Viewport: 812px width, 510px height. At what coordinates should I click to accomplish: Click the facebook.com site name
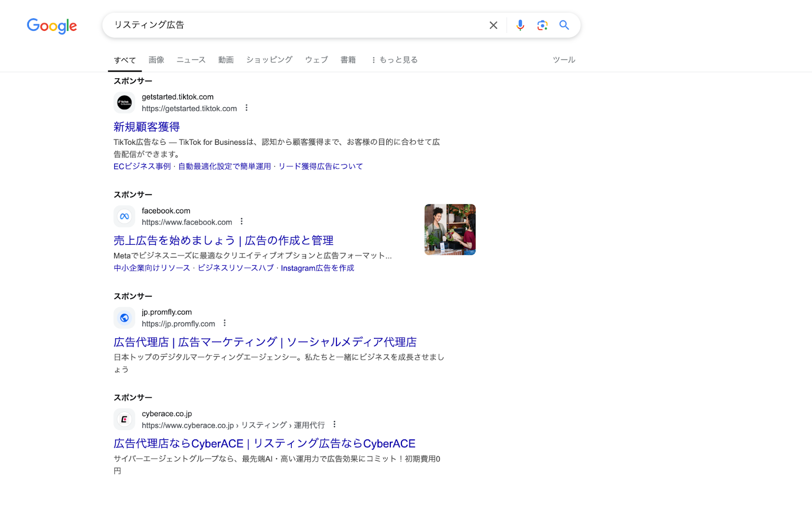(166, 211)
